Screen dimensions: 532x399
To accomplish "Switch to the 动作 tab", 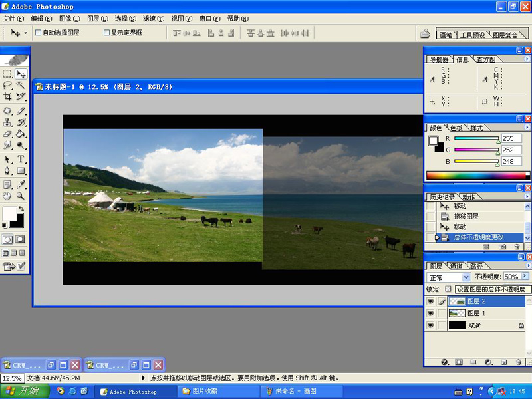I will [468, 197].
